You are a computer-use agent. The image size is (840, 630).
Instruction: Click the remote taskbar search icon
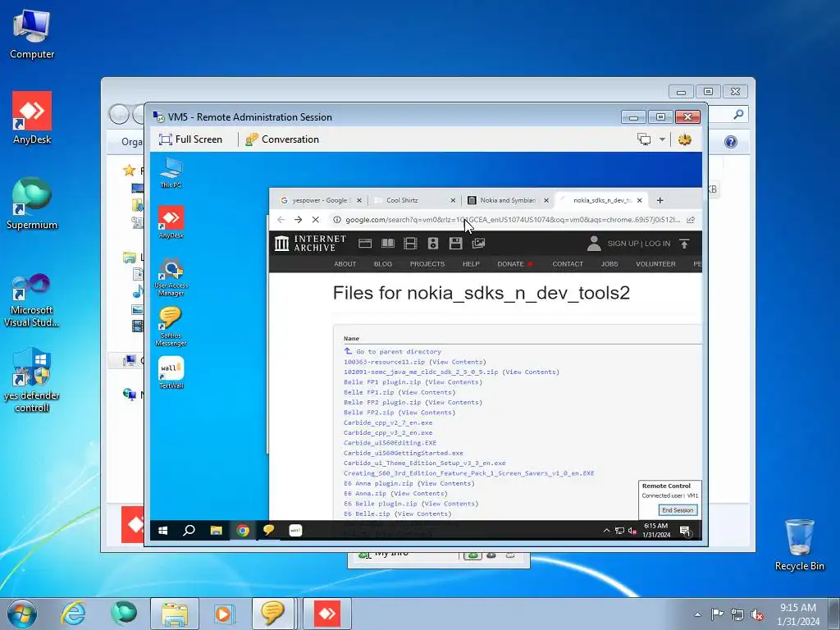click(189, 531)
